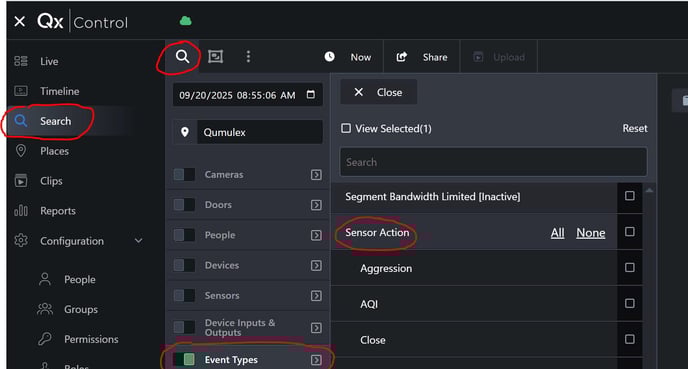Click the share arrow icon
This screenshot has width=688, height=369.
401,57
